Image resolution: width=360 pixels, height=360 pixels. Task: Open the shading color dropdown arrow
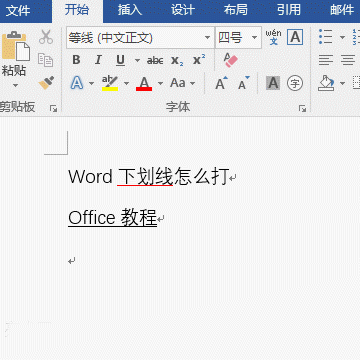coord(342,83)
